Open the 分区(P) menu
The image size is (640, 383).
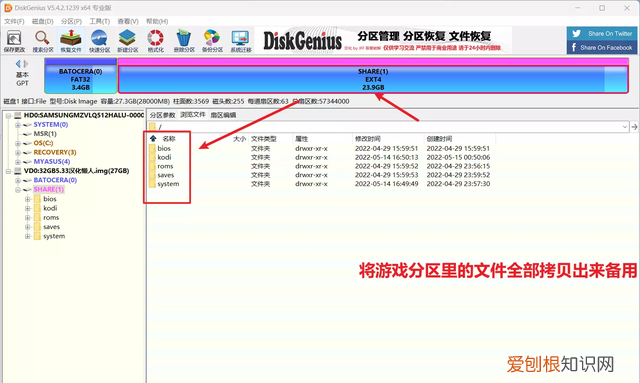coord(71,21)
